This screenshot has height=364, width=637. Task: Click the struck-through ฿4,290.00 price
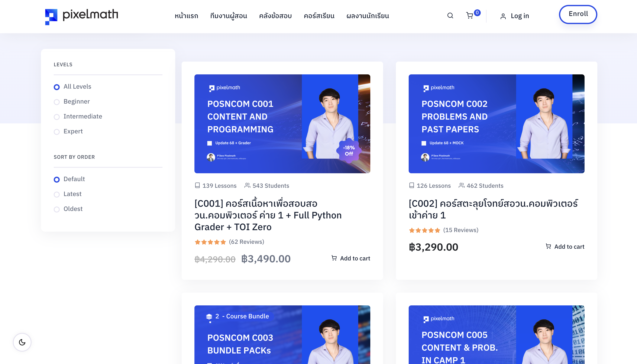click(215, 259)
